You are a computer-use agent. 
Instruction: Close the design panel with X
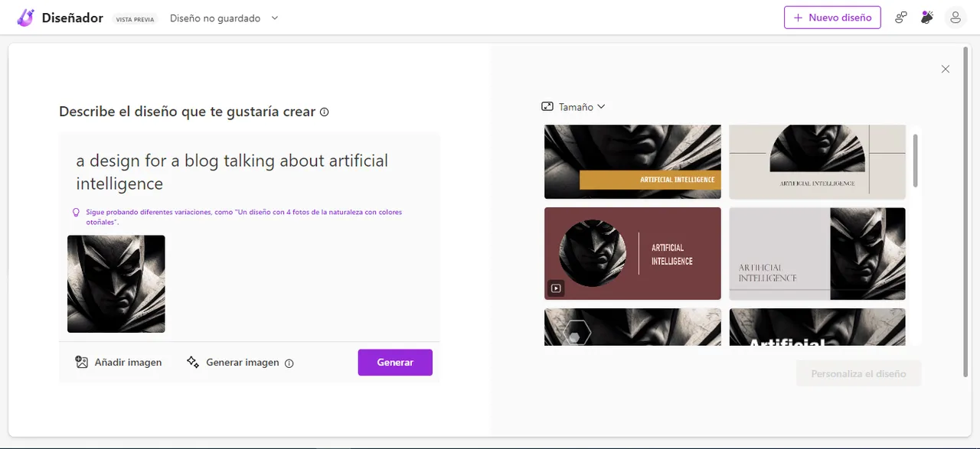coord(946,69)
